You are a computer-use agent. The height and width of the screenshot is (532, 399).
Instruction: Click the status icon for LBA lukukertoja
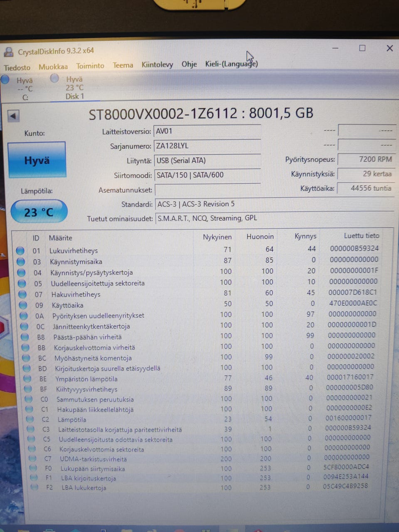pos(34,488)
